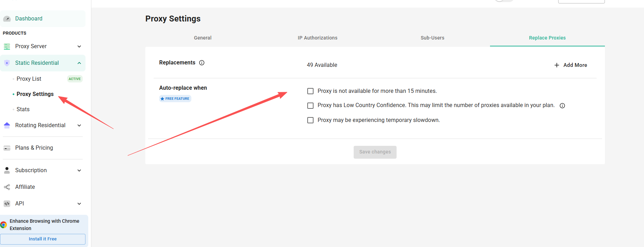The image size is (644, 247).
Task: Open the Sub-Users tab
Action: pos(433,38)
